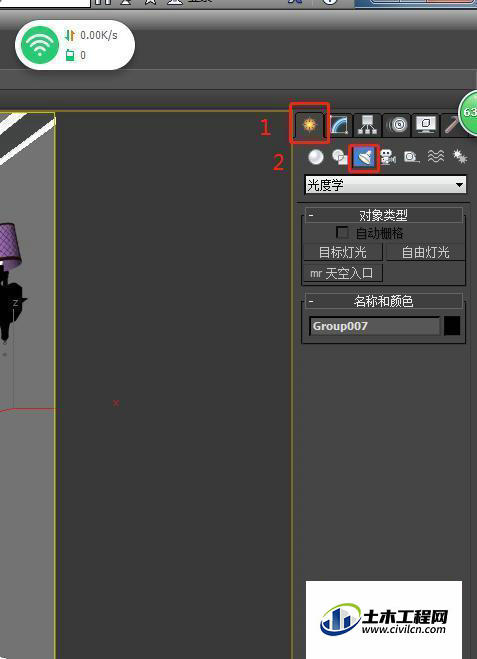Collapse the 名称和颜色 rollout
This screenshot has height=659, width=477.
coord(384,301)
